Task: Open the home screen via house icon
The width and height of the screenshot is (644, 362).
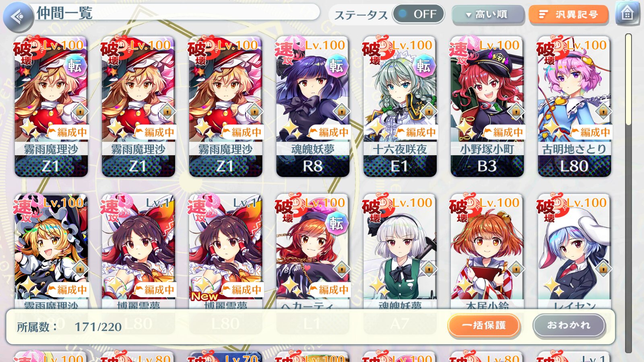Action: 627,14
